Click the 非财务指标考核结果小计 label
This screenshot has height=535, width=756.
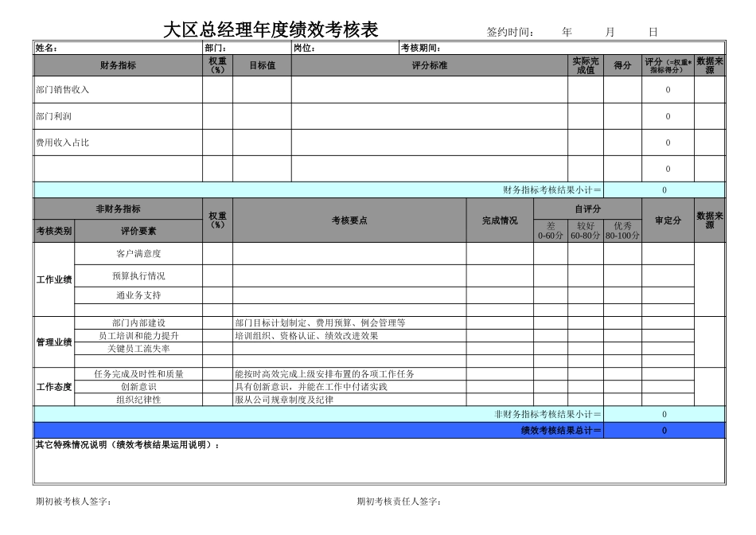click(x=548, y=415)
